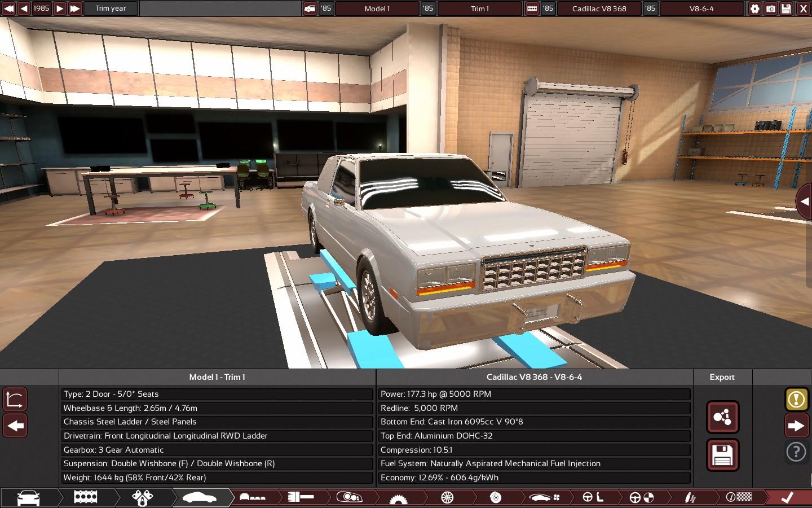This screenshot has height=508, width=812.
Task: Expand the side panel arrow at right edge
Action: pos(804,202)
